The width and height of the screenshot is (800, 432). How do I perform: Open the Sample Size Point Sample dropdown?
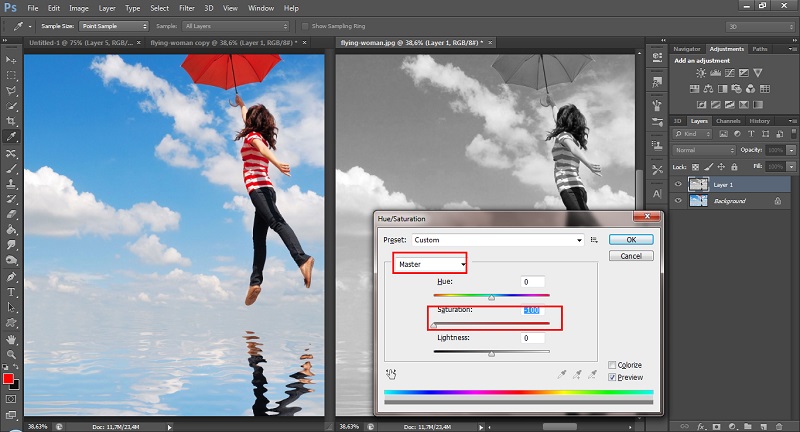tap(114, 26)
